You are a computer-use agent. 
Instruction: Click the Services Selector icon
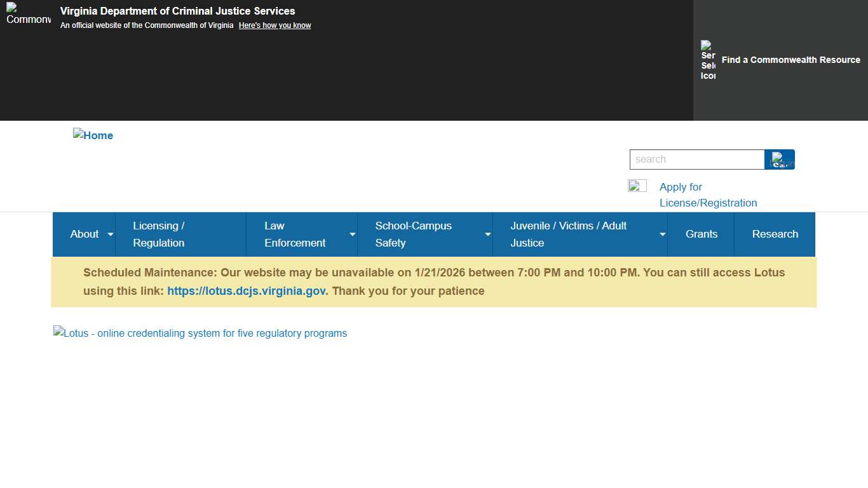(x=708, y=60)
